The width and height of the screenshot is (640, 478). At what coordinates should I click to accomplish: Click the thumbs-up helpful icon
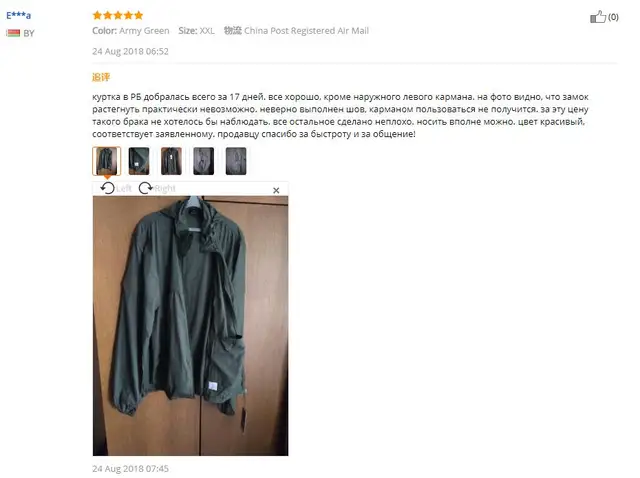(x=598, y=17)
